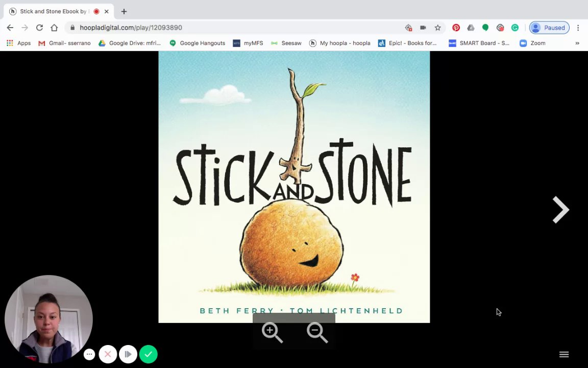The image size is (588, 368).
Task: Click the cast blocked icon in address bar
Action: (x=408, y=28)
